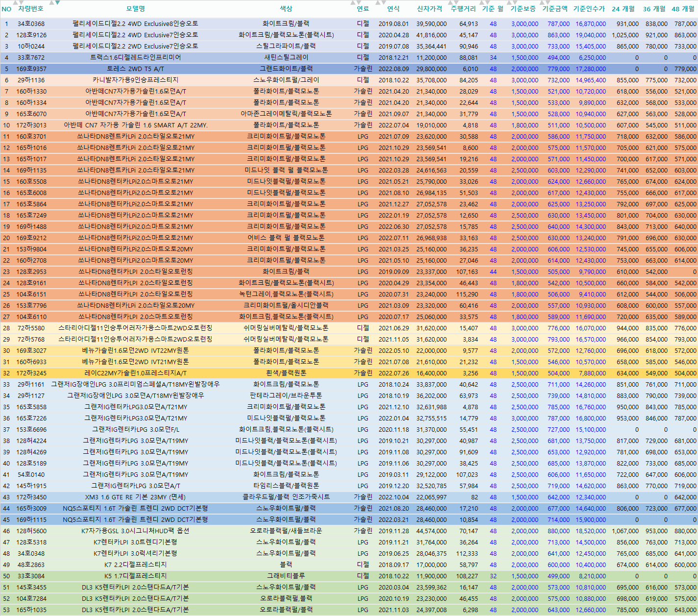698x616 pixels.
Task: Select the 기준인수가 column header
Action: pyautogui.click(x=589, y=9)
